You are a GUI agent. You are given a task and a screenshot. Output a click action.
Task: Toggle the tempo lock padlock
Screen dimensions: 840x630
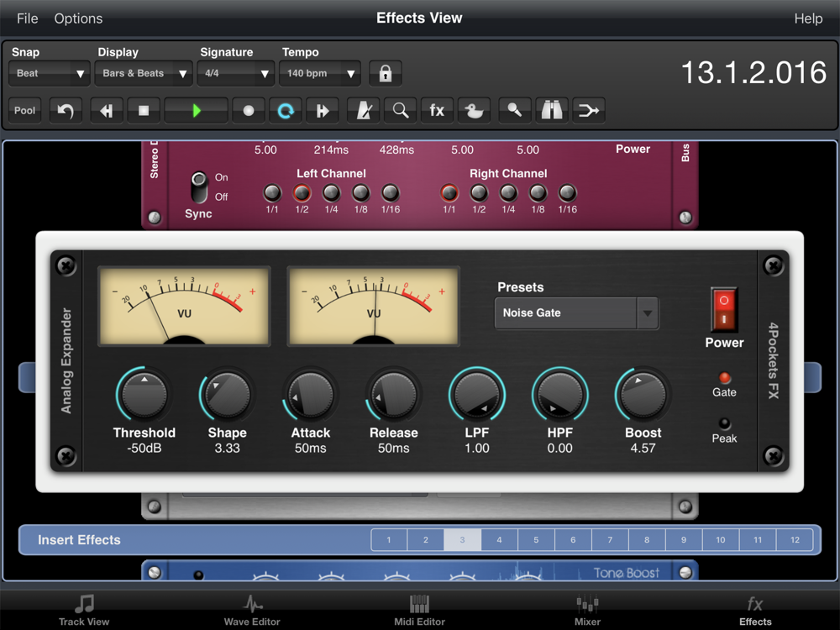(386, 73)
